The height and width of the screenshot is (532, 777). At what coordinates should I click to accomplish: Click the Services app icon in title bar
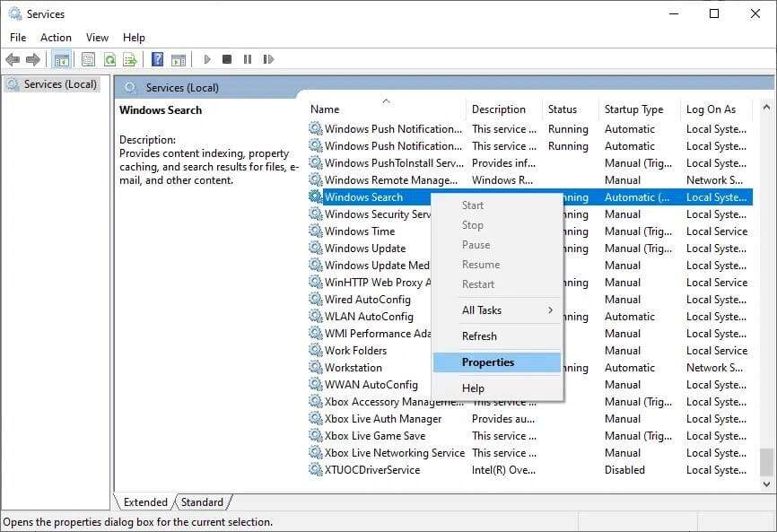coord(15,13)
